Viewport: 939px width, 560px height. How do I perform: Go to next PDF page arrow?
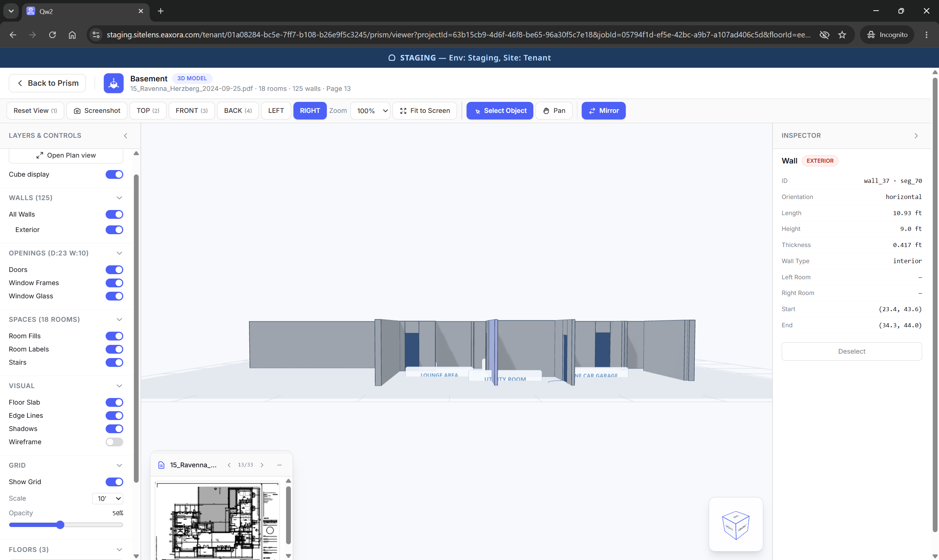262,465
